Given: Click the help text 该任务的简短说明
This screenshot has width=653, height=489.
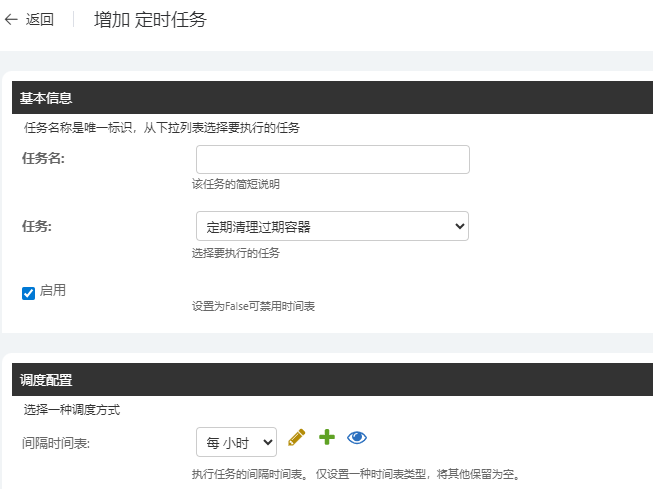Looking at the screenshot, I should (236, 184).
